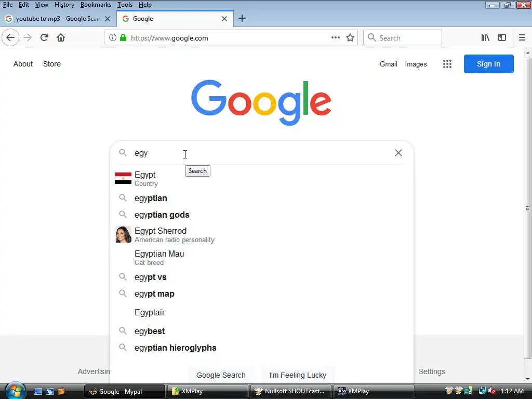The height and width of the screenshot is (399, 532).
Task: Bookmark this page with the star icon
Action: [x=350, y=37]
